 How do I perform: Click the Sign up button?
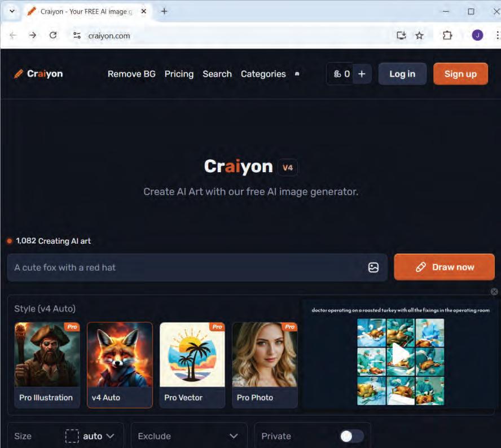[460, 74]
